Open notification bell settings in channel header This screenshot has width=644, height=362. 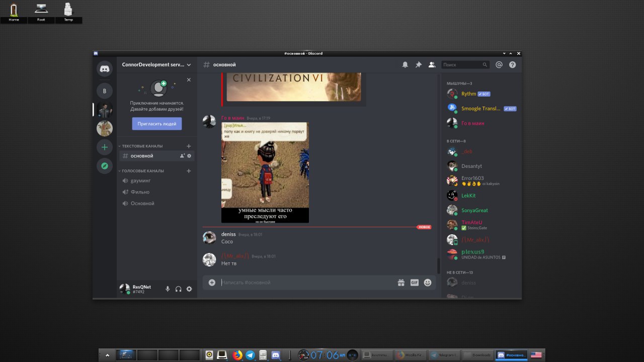coord(405,65)
